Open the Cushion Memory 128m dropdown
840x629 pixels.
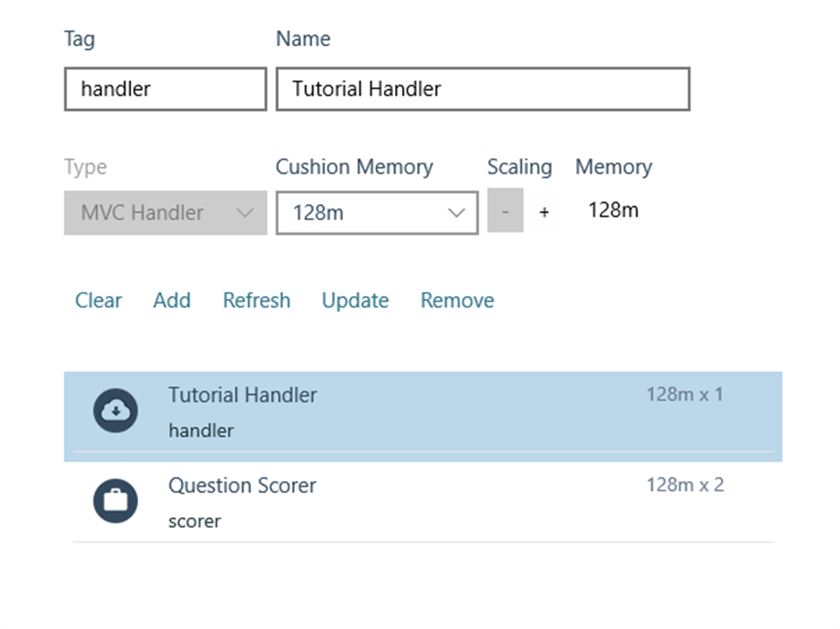(377, 212)
